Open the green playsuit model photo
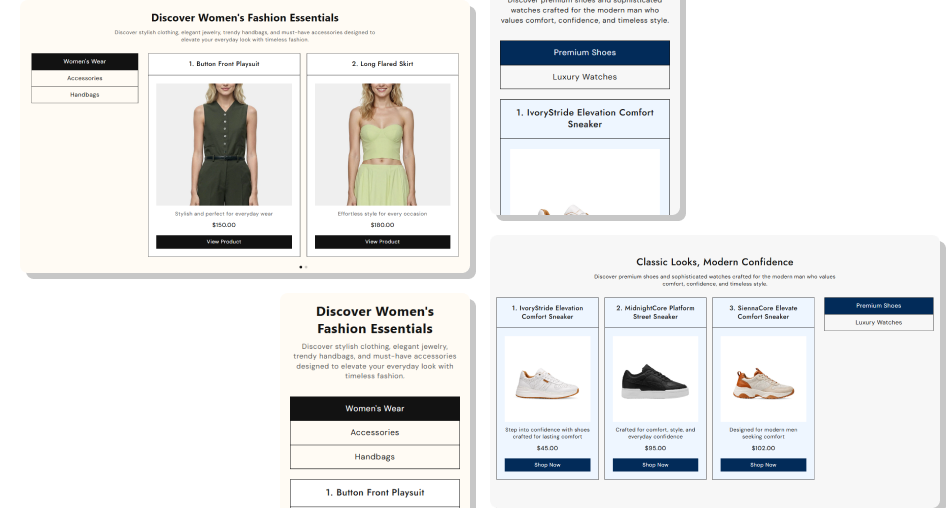950x508 pixels. coord(224,144)
